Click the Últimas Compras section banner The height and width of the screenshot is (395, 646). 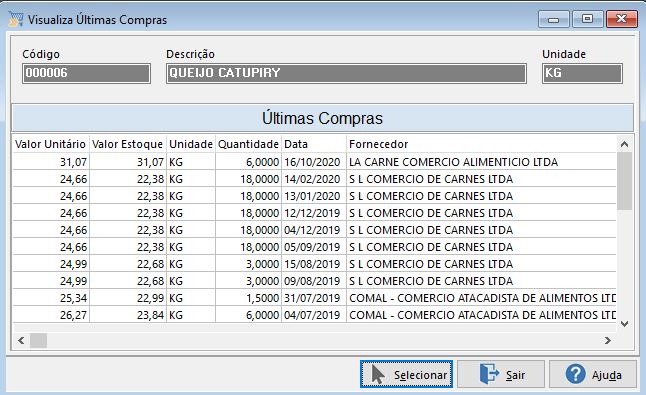(x=323, y=118)
